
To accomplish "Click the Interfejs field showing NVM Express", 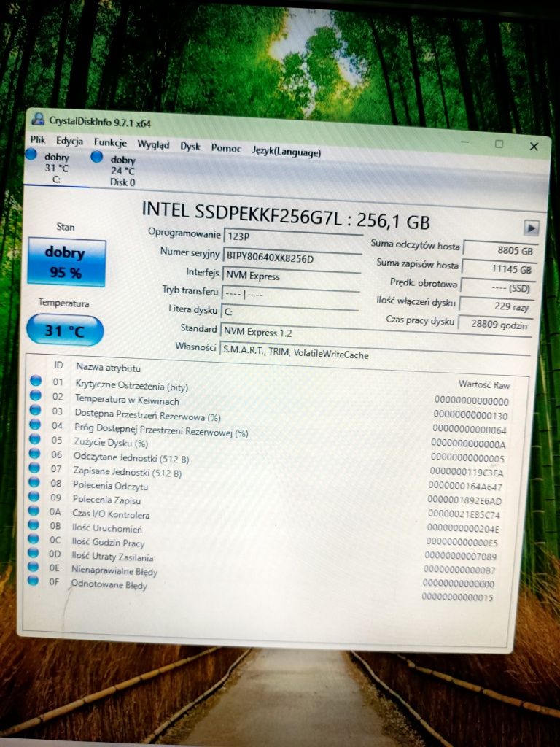I will (291, 276).
